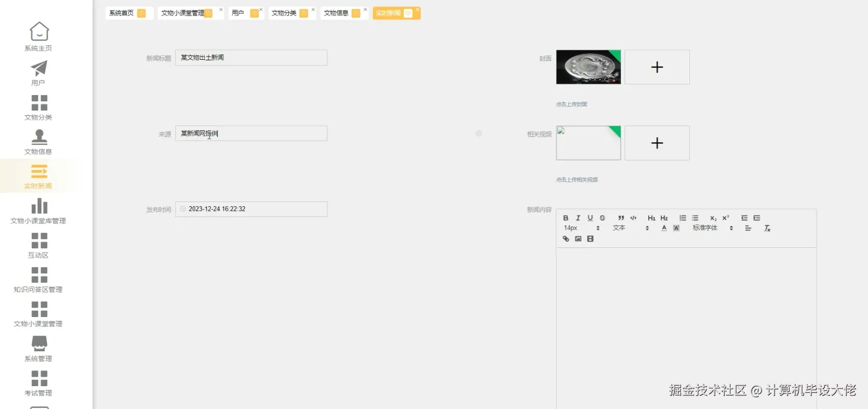Toggle italic formatting in the editor
This screenshot has height=409, width=868.
click(578, 218)
